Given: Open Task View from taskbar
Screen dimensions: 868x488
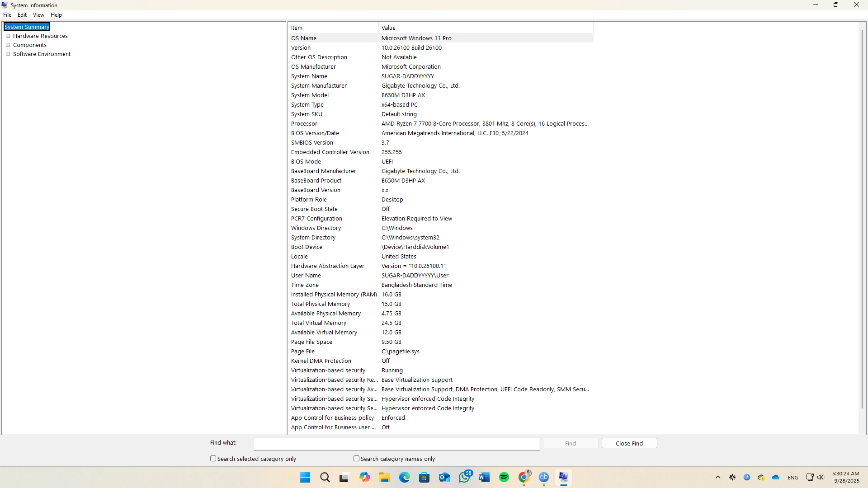Looking at the screenshot, I should 344,477.
